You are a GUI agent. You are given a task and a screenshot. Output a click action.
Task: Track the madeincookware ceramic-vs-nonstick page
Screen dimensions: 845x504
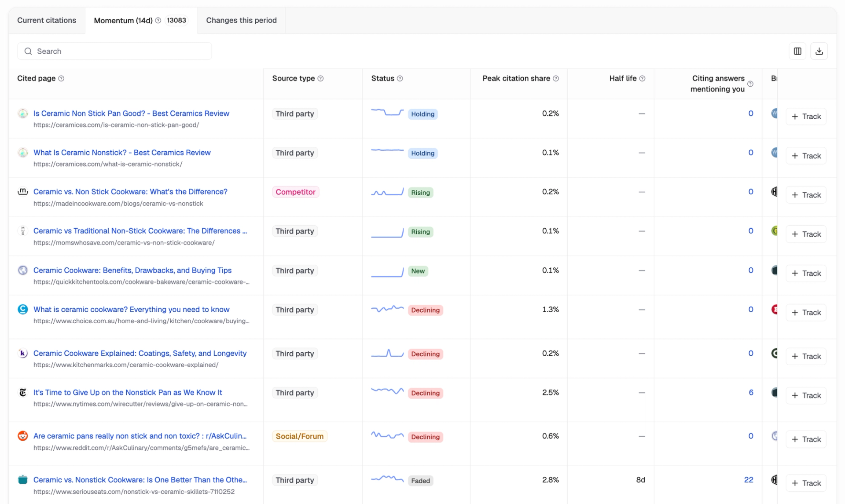point(806,195)
